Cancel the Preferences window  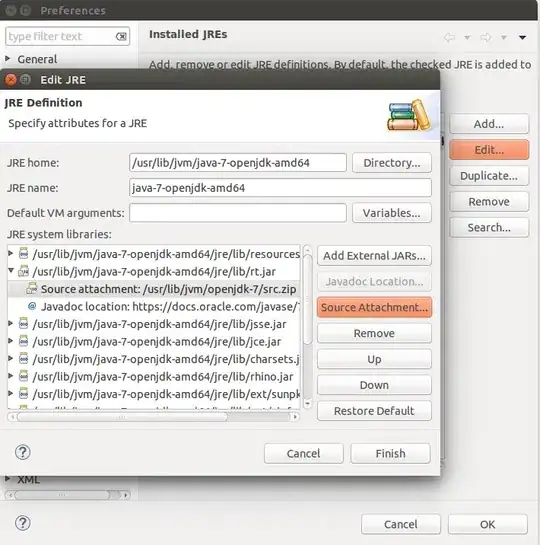click(401, 524)
